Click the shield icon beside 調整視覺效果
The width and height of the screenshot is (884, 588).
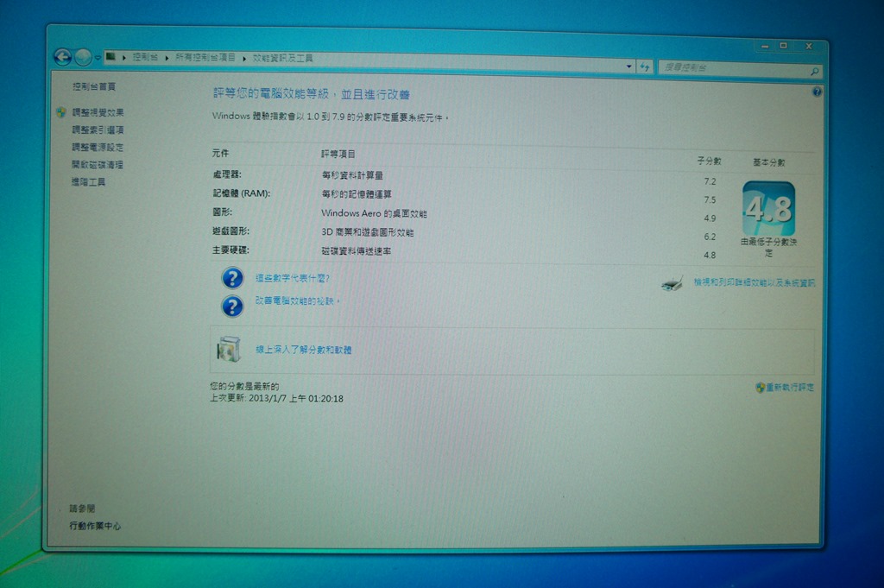[x=61, y=112]
